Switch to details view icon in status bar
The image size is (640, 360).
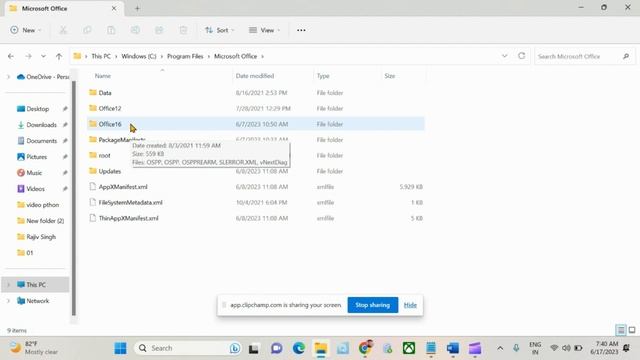point(621,330)
